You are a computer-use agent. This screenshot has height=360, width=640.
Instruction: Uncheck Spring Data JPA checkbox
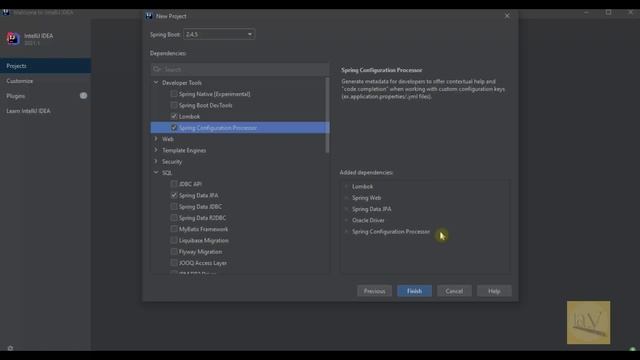tap(174, 196)
